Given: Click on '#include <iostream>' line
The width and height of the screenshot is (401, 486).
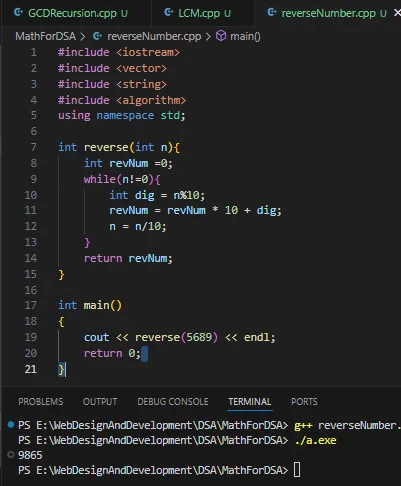Looking at the screenshot, I should [x=119, y=52].
